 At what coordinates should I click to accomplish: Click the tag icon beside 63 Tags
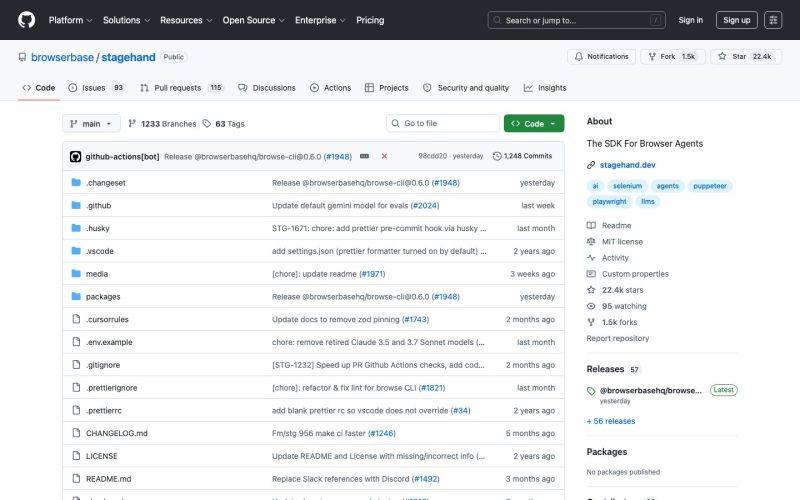coord(207,123)
